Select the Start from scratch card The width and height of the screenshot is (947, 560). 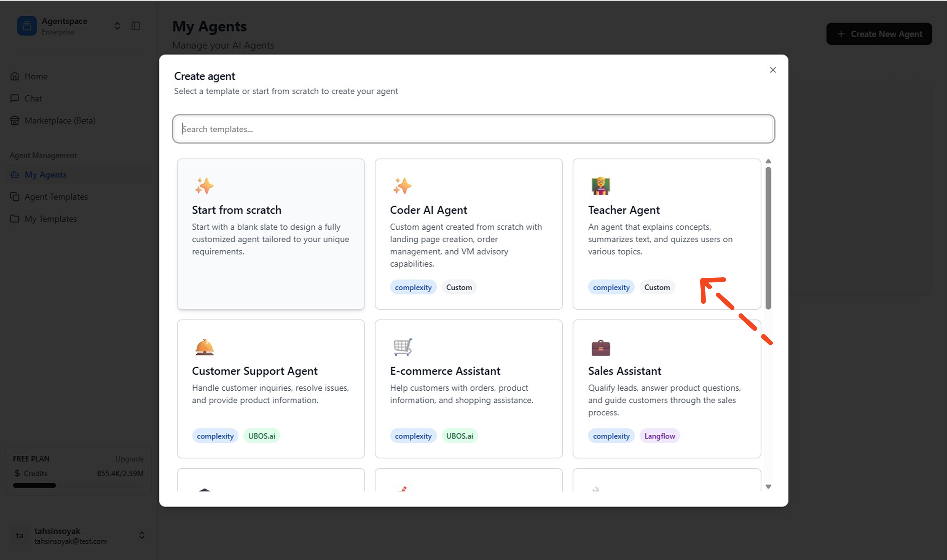(x=271, y=234)
